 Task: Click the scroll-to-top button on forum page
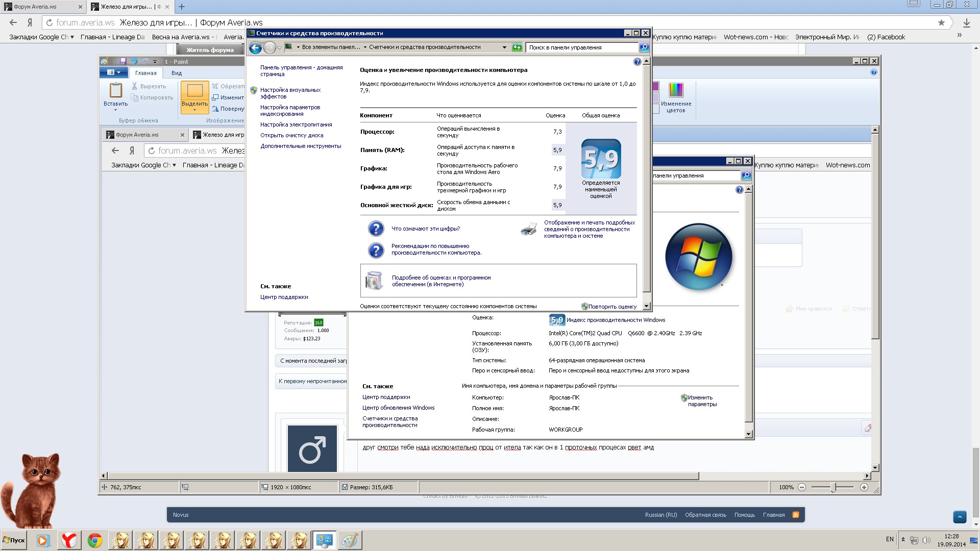[x=960, y=517]
